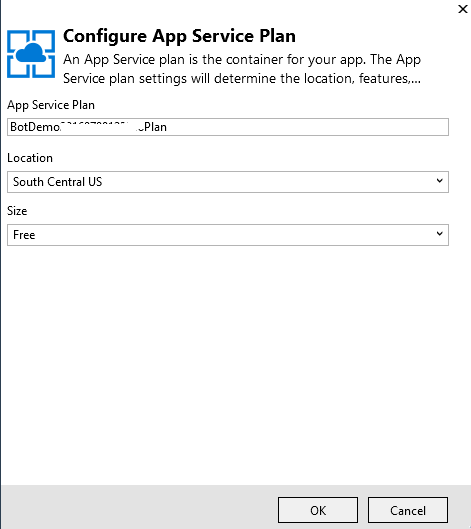Select the 'Free' size value text
471x529 pixels.
click(24, 235)
